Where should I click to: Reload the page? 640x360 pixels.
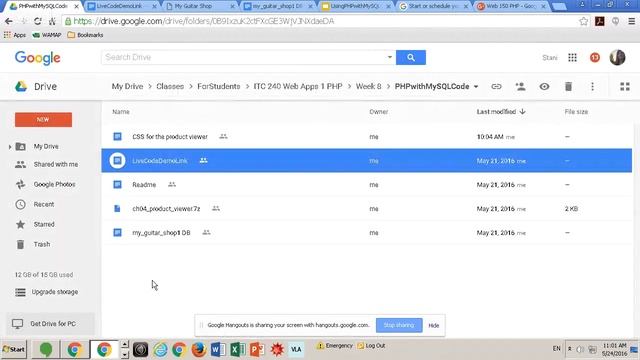tap(38, 21)
